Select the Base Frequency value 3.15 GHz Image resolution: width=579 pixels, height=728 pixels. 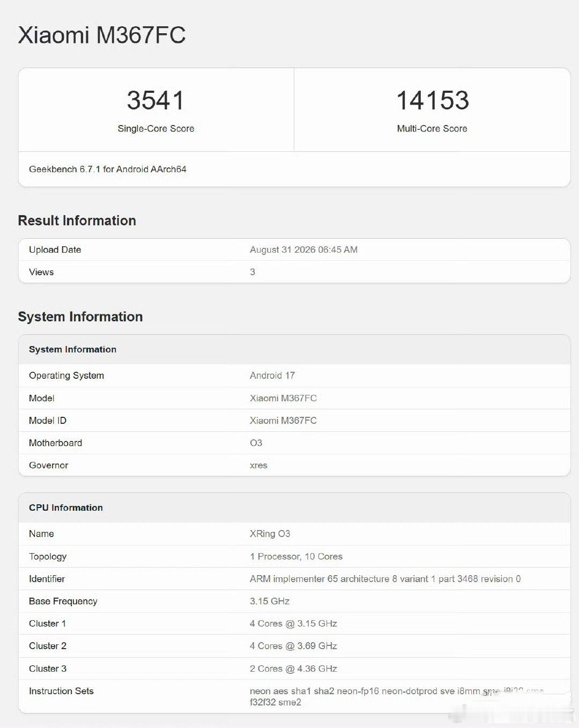270,601
